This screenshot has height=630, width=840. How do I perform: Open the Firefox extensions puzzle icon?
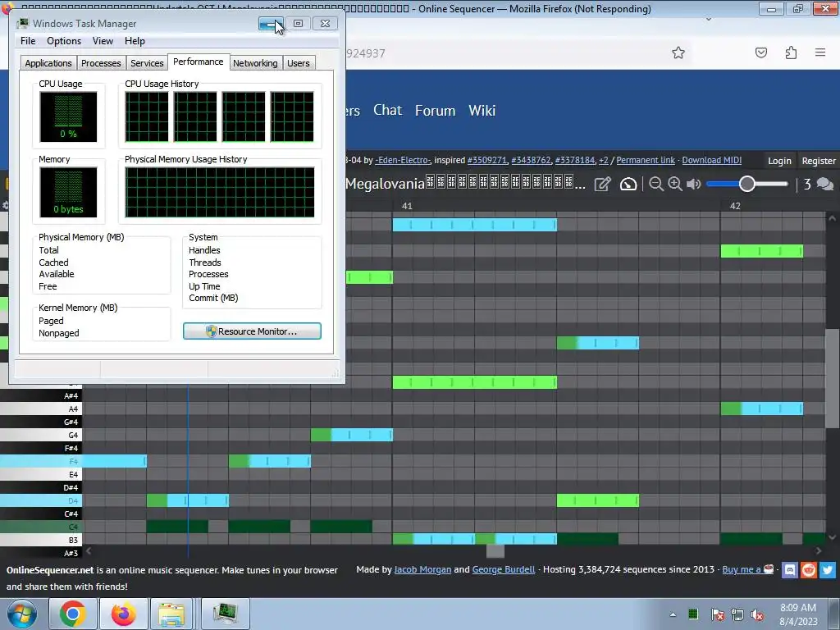(791, 52)
